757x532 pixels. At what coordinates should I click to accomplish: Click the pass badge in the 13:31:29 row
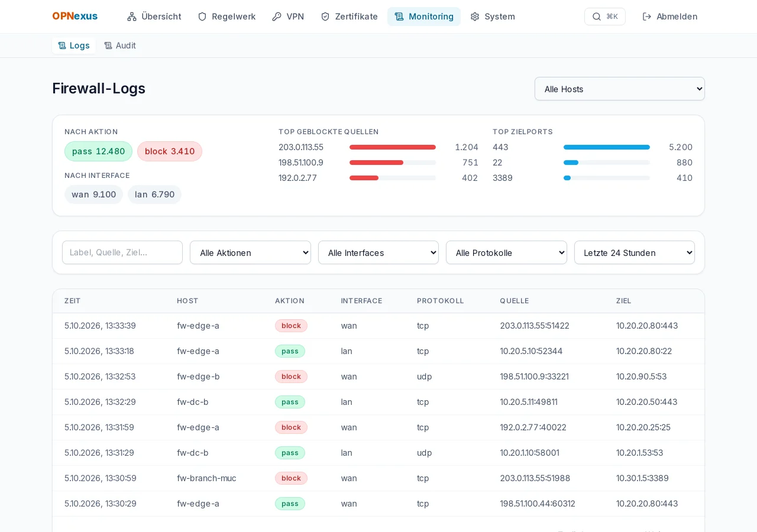click(x=290, y=453)
